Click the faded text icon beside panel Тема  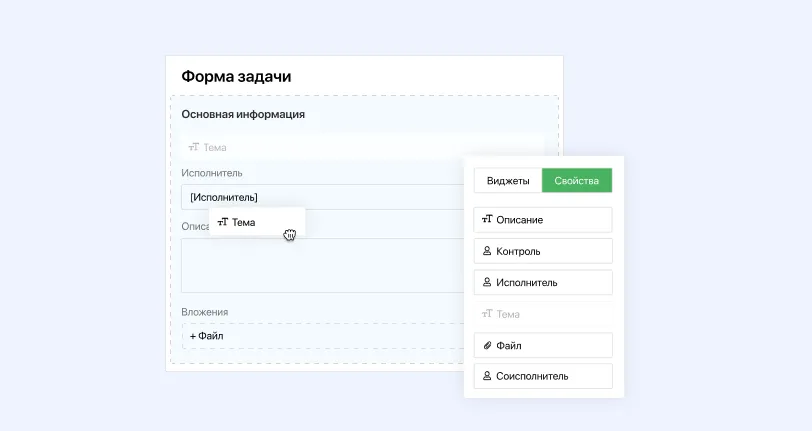click(487, 313)
